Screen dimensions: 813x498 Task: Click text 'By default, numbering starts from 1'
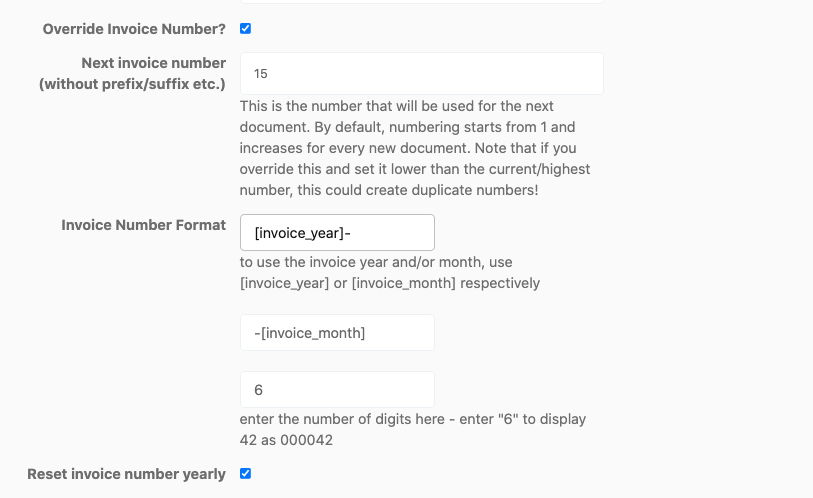tap(430, 127)
